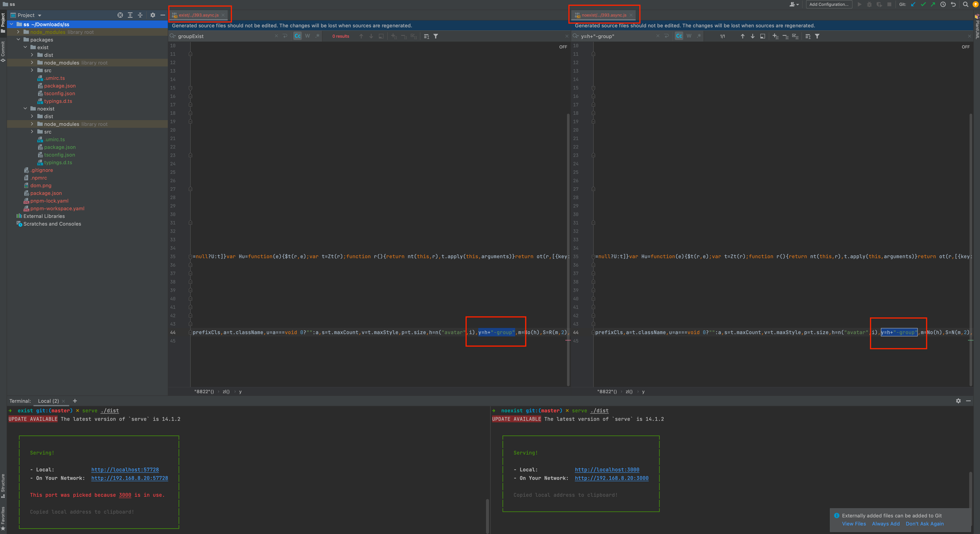Toggle Match Case in left search bar
Viewport: 980px width, 534px height.
[297, 36]
